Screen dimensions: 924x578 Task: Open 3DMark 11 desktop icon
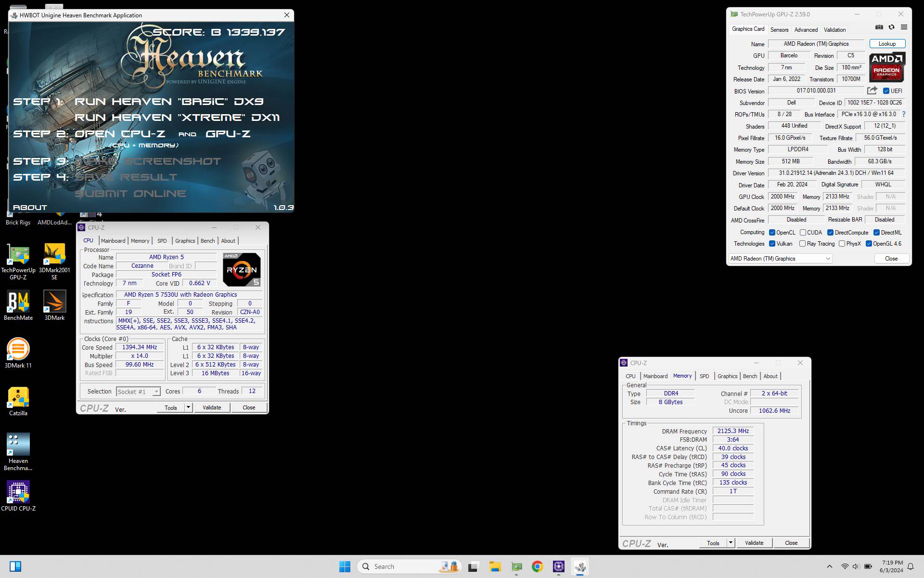point(18,353)
